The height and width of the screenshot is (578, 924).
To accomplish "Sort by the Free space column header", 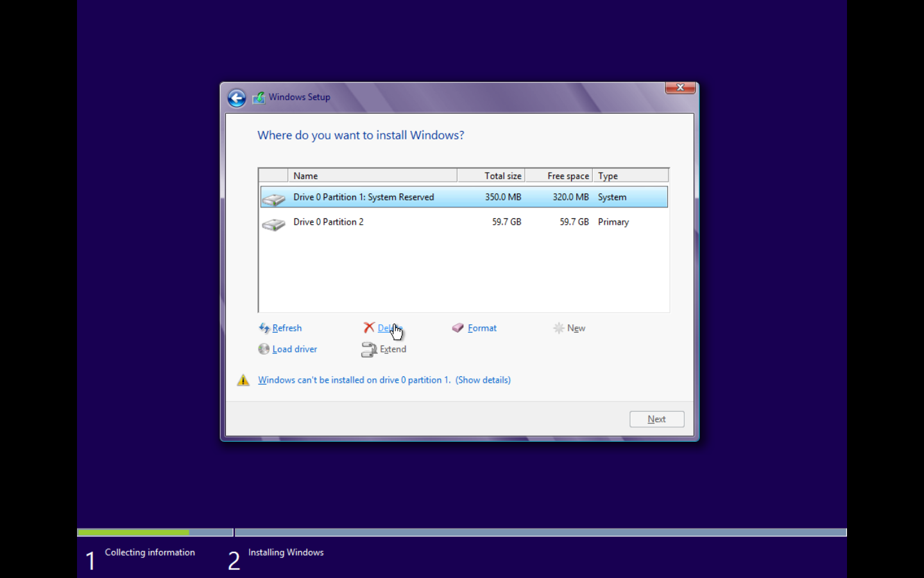I will point(559,176).
